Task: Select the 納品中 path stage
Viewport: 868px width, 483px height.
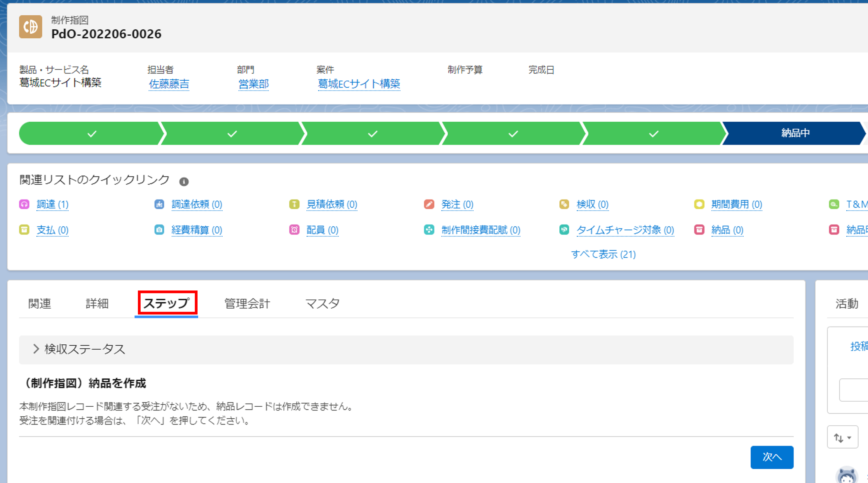Action: (795, 133)
